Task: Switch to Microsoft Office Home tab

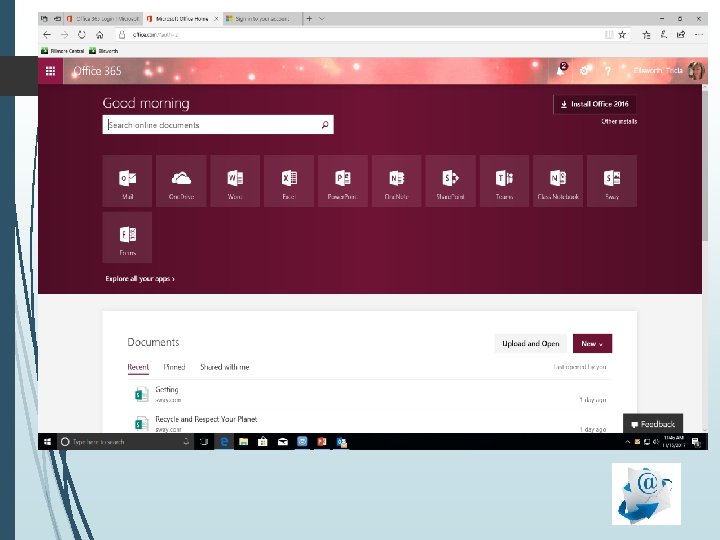Action: click(x=182, y=19)
